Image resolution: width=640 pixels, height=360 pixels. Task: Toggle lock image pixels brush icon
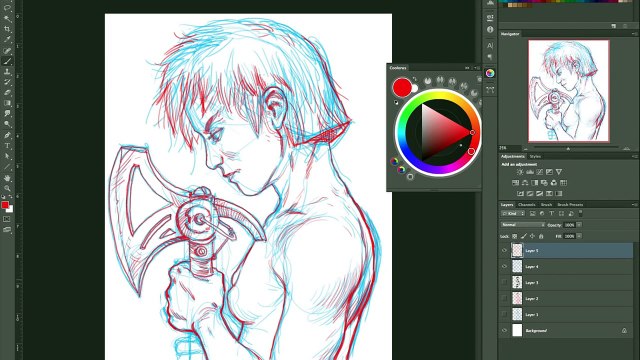click(524, 236)
